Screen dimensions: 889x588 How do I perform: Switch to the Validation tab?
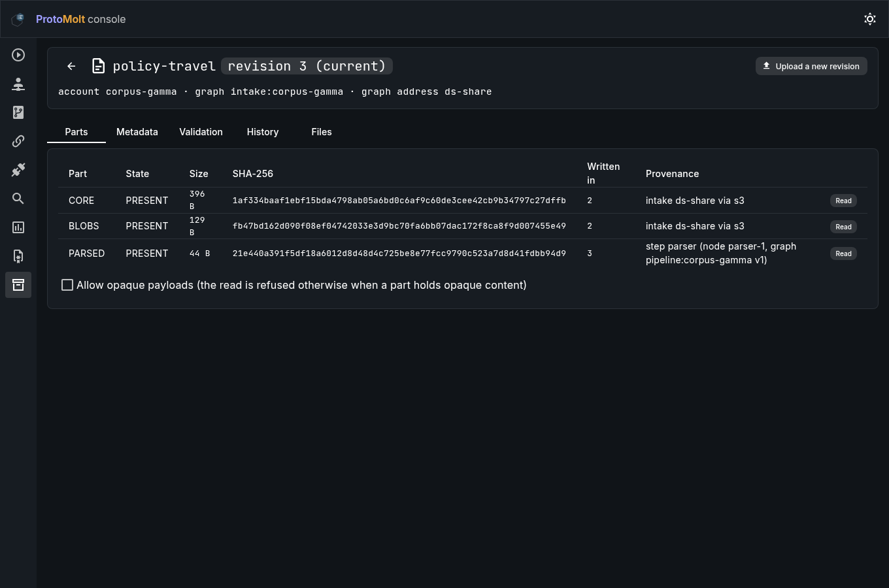pyautogui.click(x=201, y=132)
